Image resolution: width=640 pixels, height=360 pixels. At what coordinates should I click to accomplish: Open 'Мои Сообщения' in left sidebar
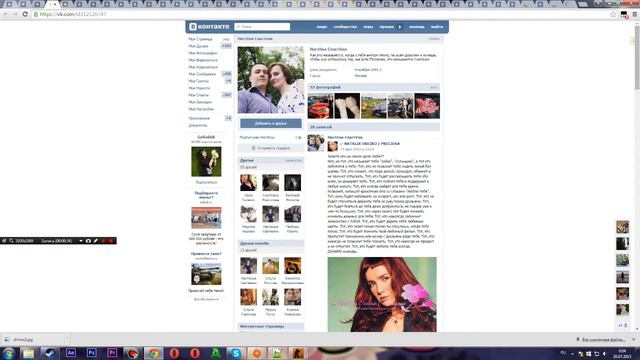(x=202, y=74)
